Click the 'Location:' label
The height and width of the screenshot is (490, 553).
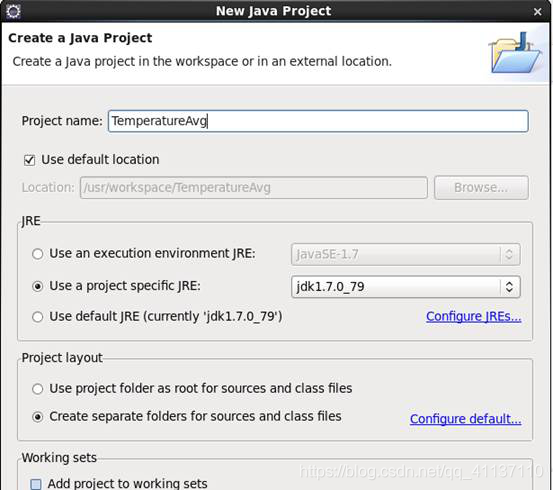point(48,188)
